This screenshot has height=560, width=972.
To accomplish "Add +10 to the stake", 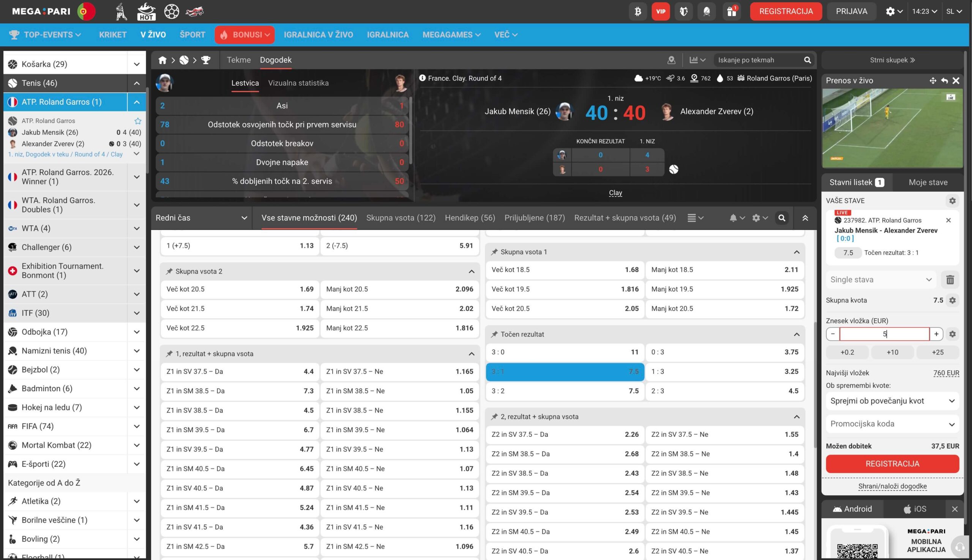I will [x=892, y=353].
